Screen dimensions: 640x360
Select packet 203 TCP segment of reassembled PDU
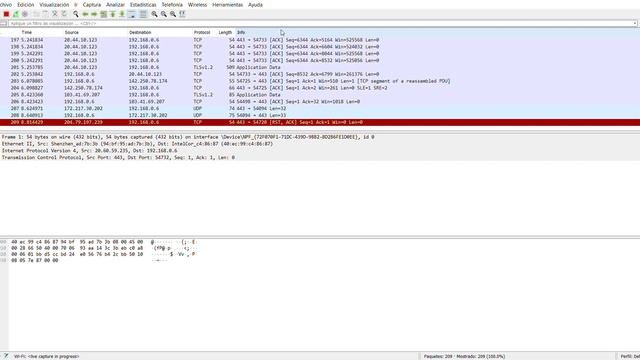[x=320, y=81]
